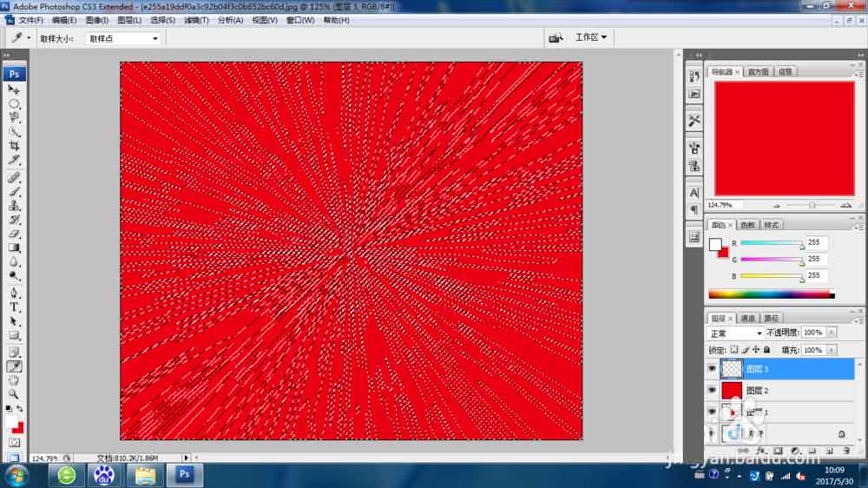The width and height of the screenshot is (868, 488).
Task: Hide layer 3 using its eye icon
Action: [x=712, y=368]
